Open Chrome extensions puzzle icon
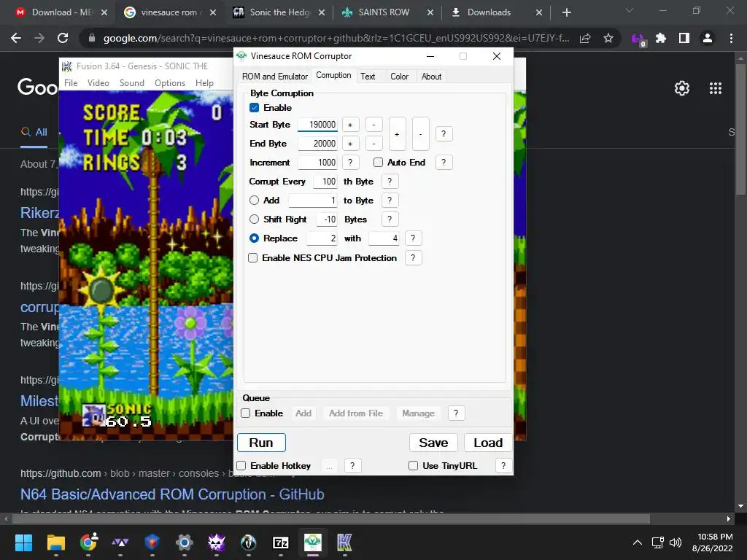747x560 pixels. [x=661, y=38]
